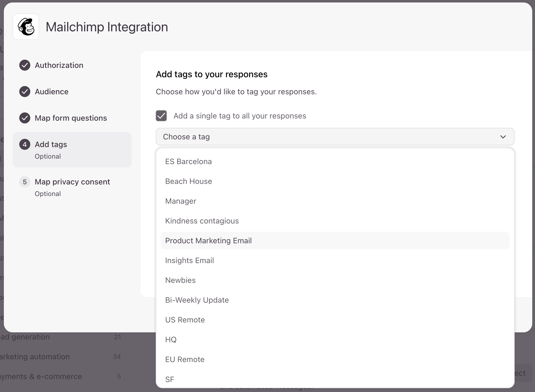The width and height of the screenshot is (535, 392).
Task: Click the Choose how you'd like to tag text
Action: [x=236, y=92]
